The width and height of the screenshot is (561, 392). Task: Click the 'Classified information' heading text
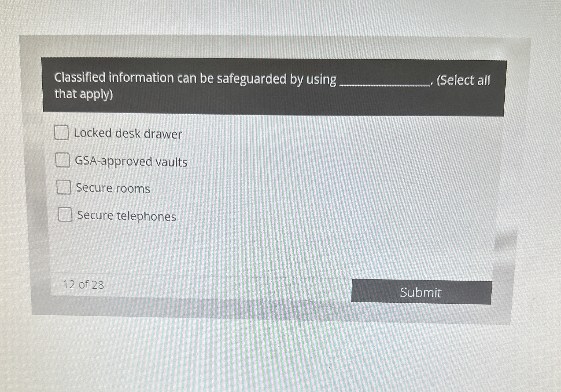click(114, 78)
